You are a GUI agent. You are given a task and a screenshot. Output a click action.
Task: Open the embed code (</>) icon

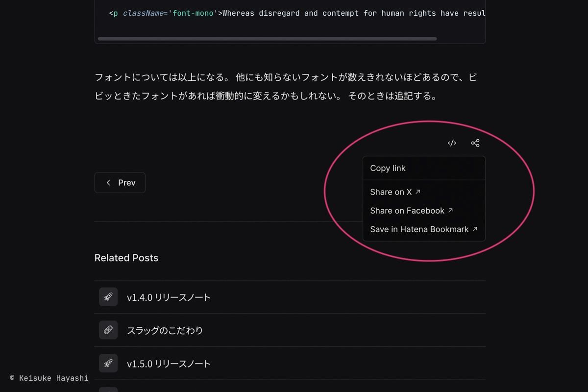[451, 143]
